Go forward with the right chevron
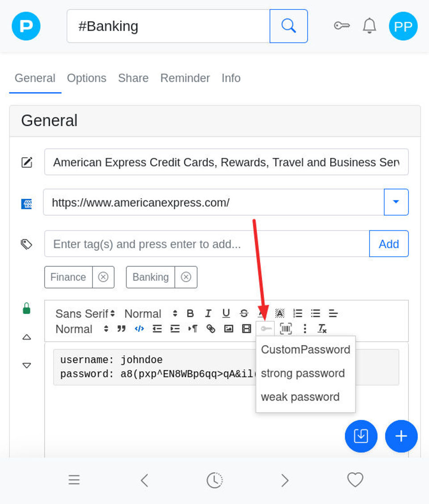 coord(285,481)
